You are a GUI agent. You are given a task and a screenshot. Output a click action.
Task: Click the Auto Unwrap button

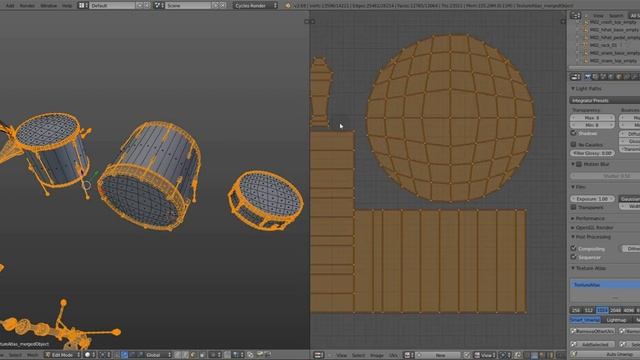click(605, 354)
